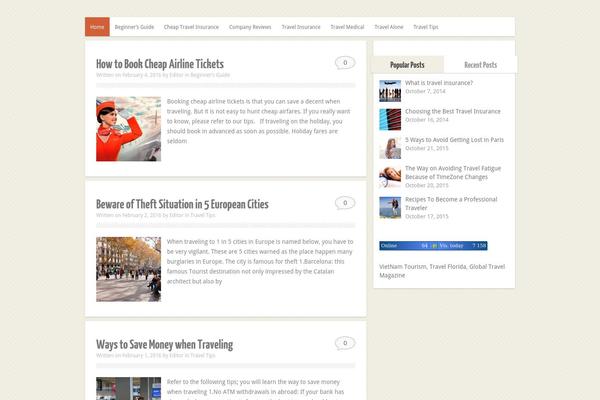600x400 pixels.
Task: Open the How to Book Cheap Airline Tickets title
Action: coord(160,64)
